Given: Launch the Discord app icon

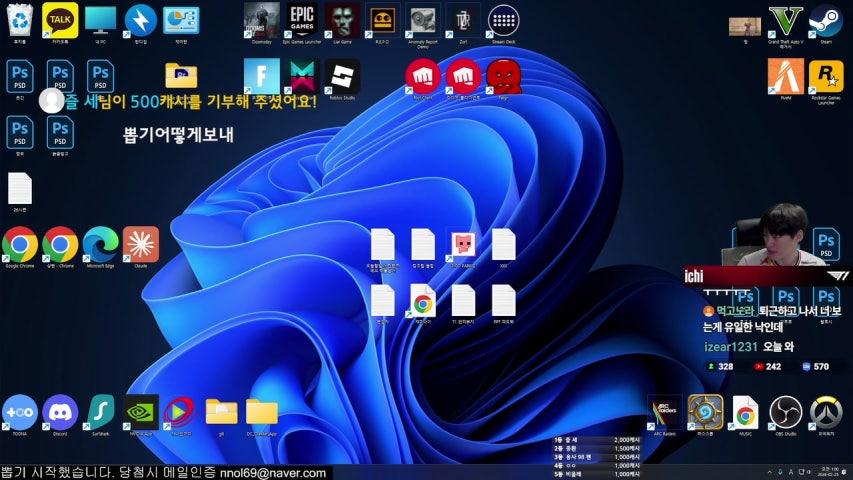Looking at the screenshot, I should pos(60,411).
